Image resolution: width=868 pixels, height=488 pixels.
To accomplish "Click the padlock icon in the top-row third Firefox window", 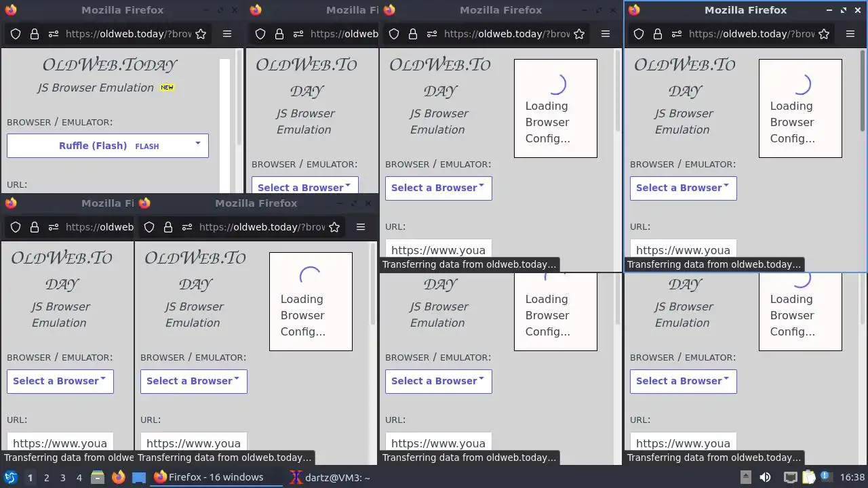I will click(x=413, y=34).
